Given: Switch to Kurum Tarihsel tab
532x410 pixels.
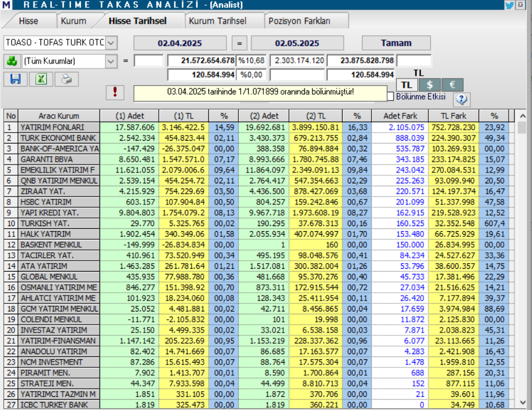Looking at the screenshot, I should coord(217,20).
